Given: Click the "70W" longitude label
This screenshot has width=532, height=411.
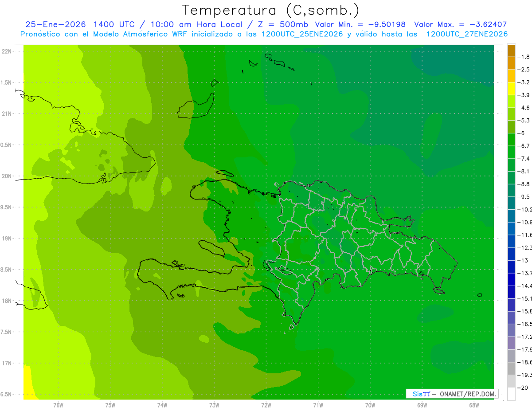Looking at the screenshot, I should pyautogui.click(x=370, y=404).
